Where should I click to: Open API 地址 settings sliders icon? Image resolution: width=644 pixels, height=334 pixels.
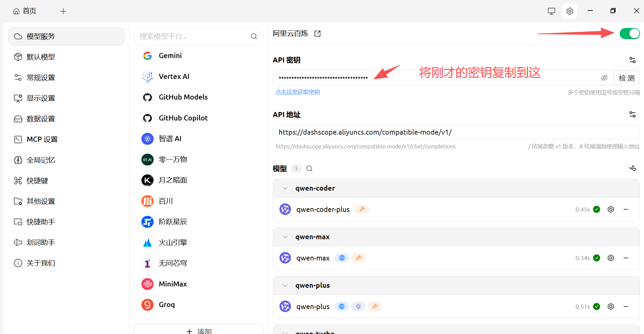pyautogui.click(x=633, y=114)
